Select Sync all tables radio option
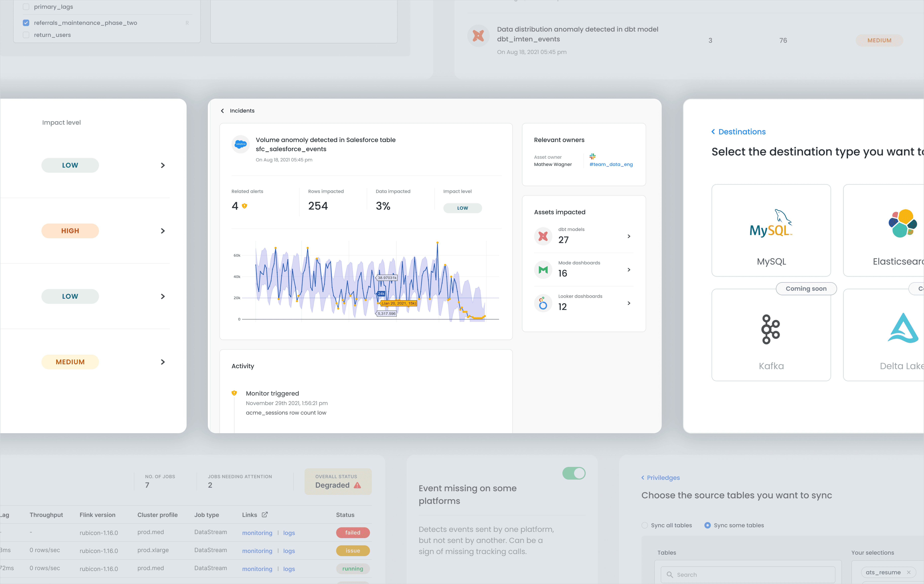Viewport: 924px width, 584px height. click(x=645, y=525)
